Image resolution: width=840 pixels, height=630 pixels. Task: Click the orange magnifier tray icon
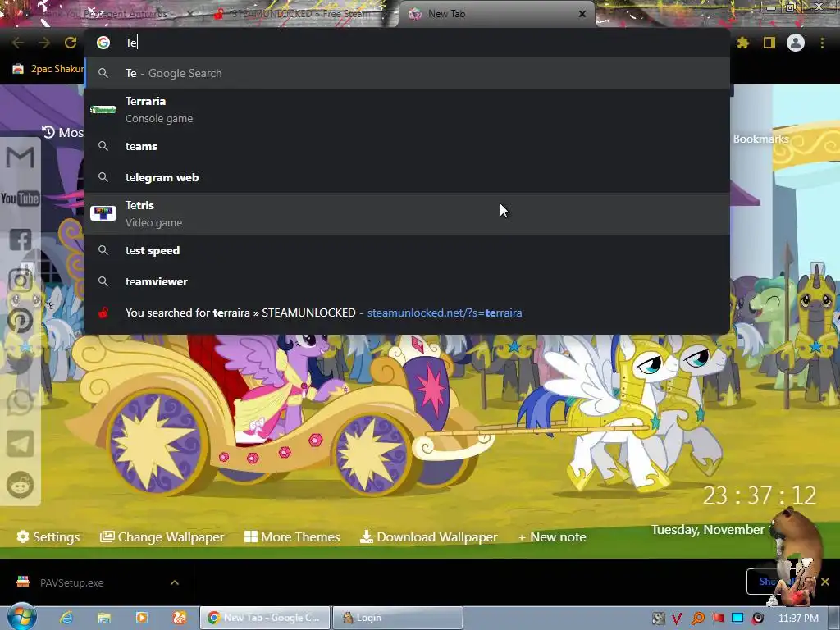point(697,619)
